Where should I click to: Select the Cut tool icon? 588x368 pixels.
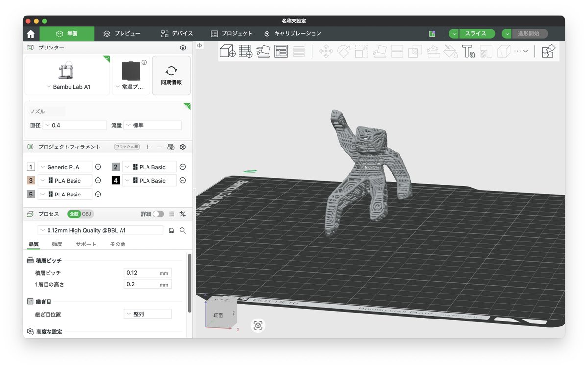[397, 51]
